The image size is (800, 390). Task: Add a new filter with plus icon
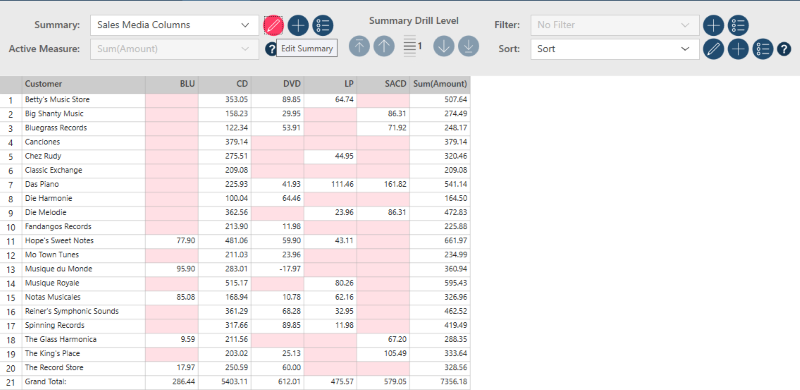click(714, 25)
